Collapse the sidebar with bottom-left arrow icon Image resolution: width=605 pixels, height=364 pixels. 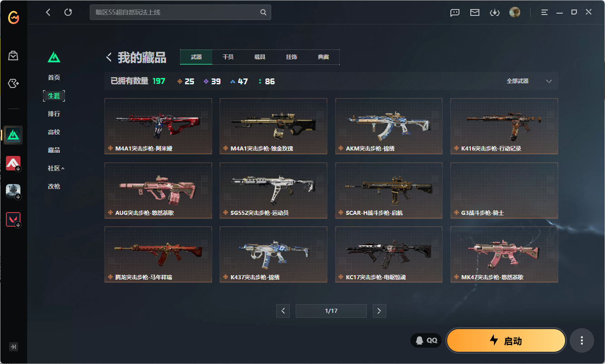coord(14,347)
